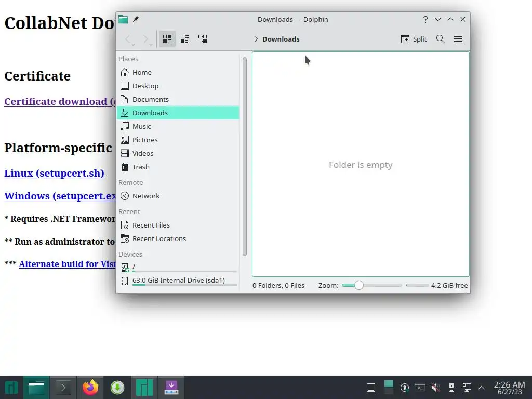
Task: Open terminal tray icon
Action: (420, 388)
